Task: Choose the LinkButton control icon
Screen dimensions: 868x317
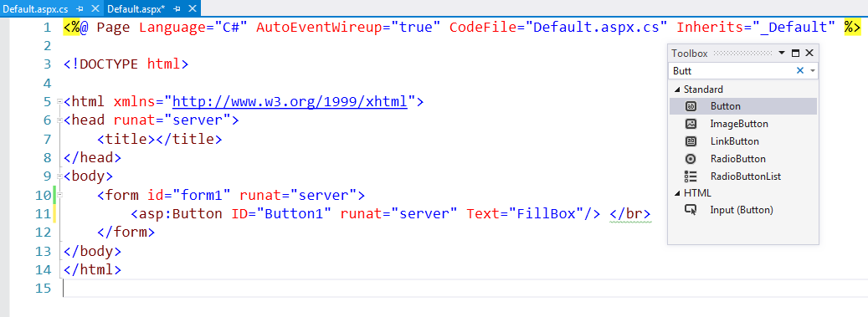Action: point(691,141)
